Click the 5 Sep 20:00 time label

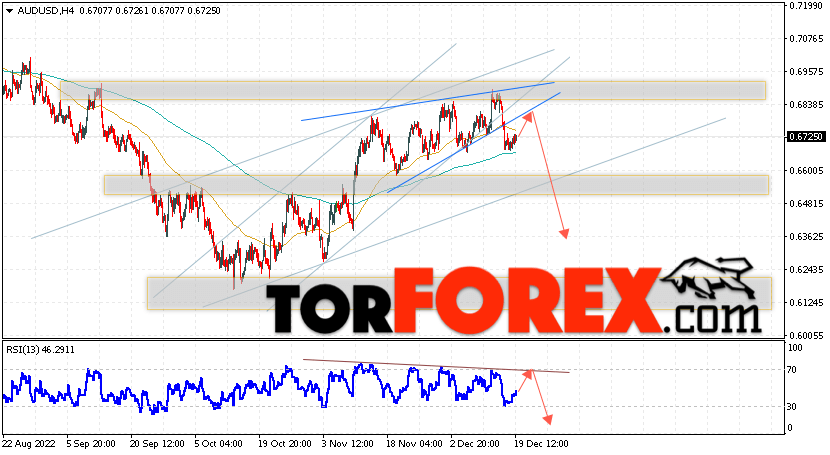click(x=92, y=443)
